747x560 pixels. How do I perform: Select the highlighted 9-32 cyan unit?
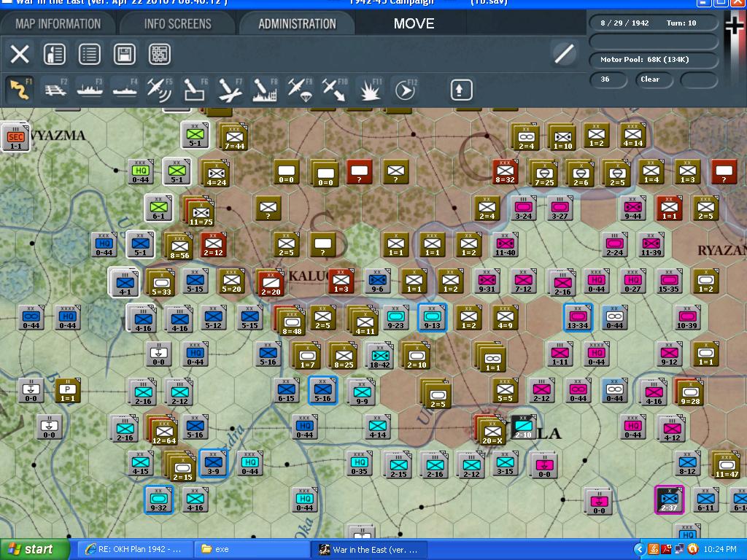pos(158,499)
